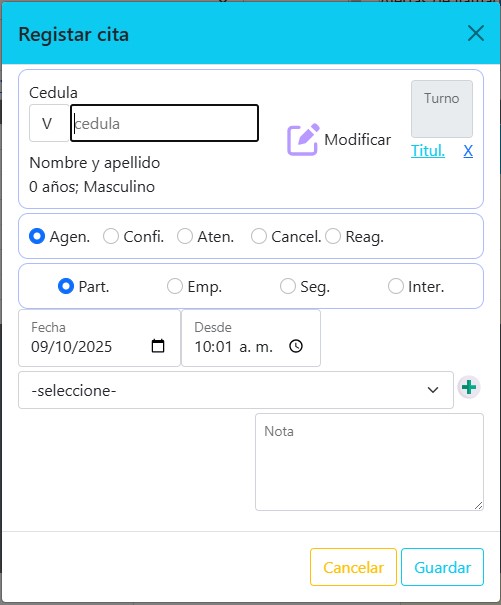Click the green plus add icon
This screenshot has height=605, width=501.
[x=469, y=387]
